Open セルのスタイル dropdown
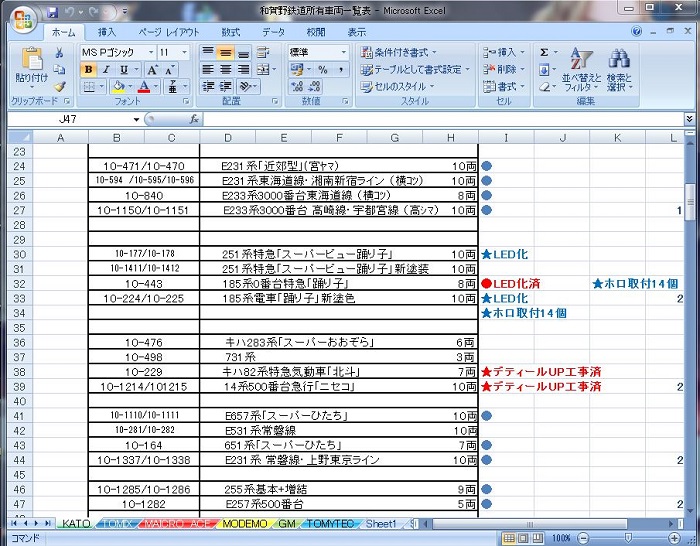The width and height of the screenshot is (700, 546). pyautogui.click(x=397, y=86)
